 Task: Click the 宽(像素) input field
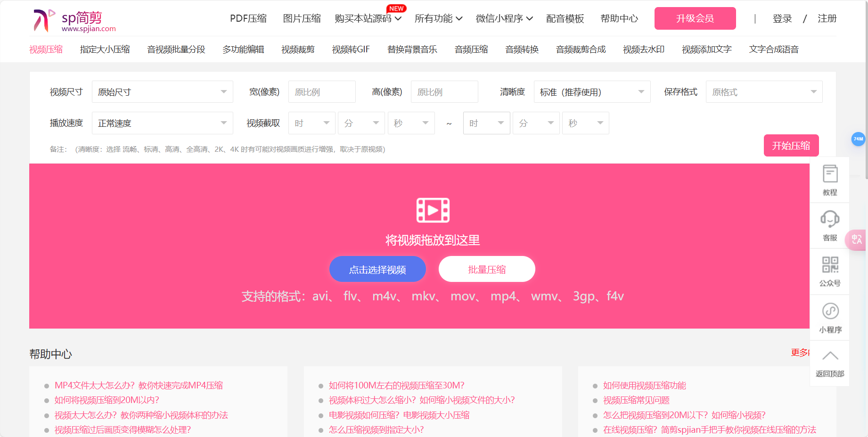click(322, 91)
